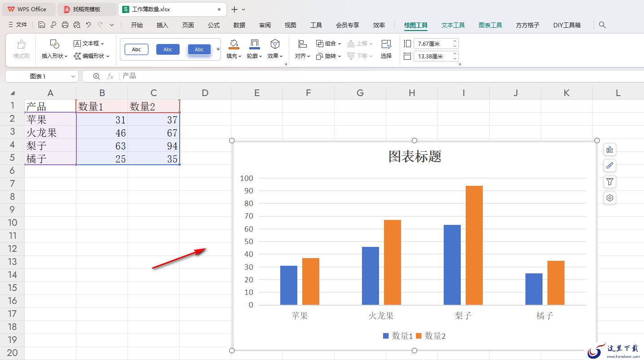Apply the white outlined Abc shape style
The width and height of the screenshot is (644, 360).
(x=137, y=49)
